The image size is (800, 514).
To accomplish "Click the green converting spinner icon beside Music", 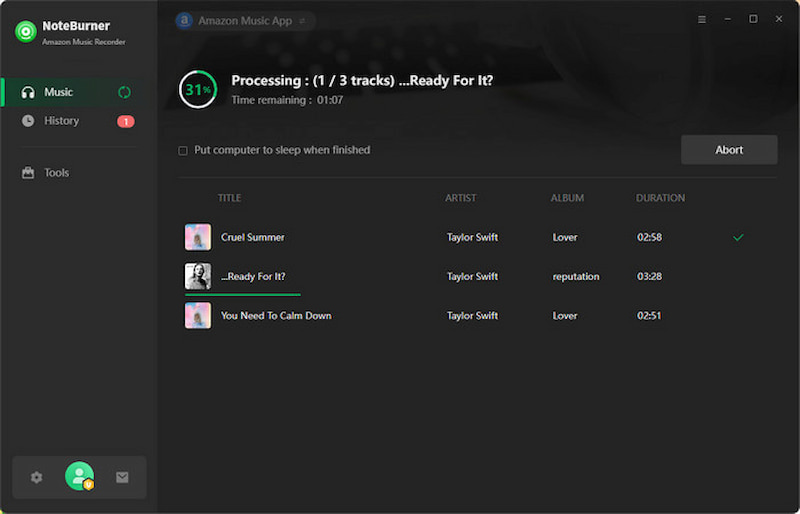I will [124, 92].
